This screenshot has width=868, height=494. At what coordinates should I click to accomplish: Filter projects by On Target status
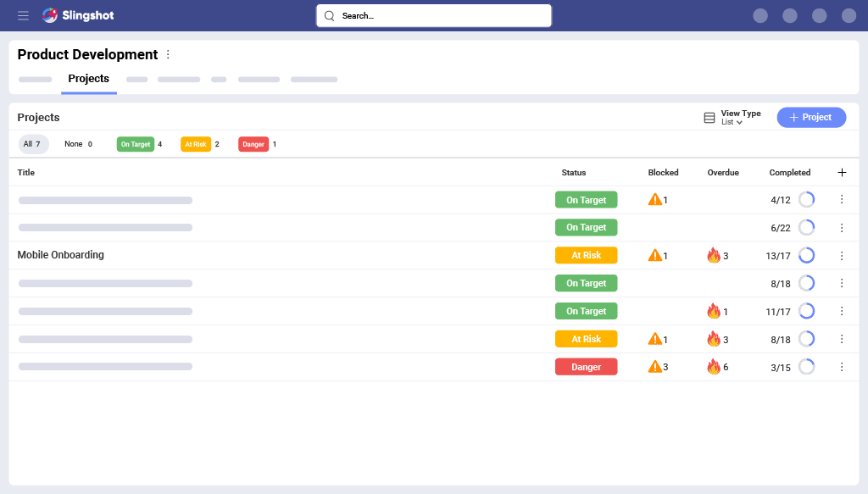click(x=135, y=144)
